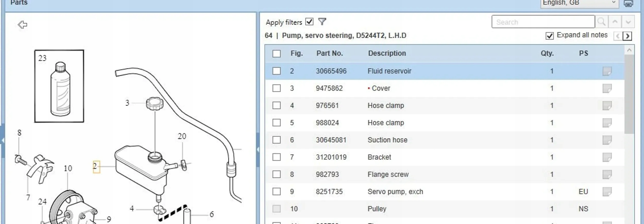Viewport: 644px width, 224px height.
Task: Uncheck Expand all notes checkbox
Action: coord(549,36)
